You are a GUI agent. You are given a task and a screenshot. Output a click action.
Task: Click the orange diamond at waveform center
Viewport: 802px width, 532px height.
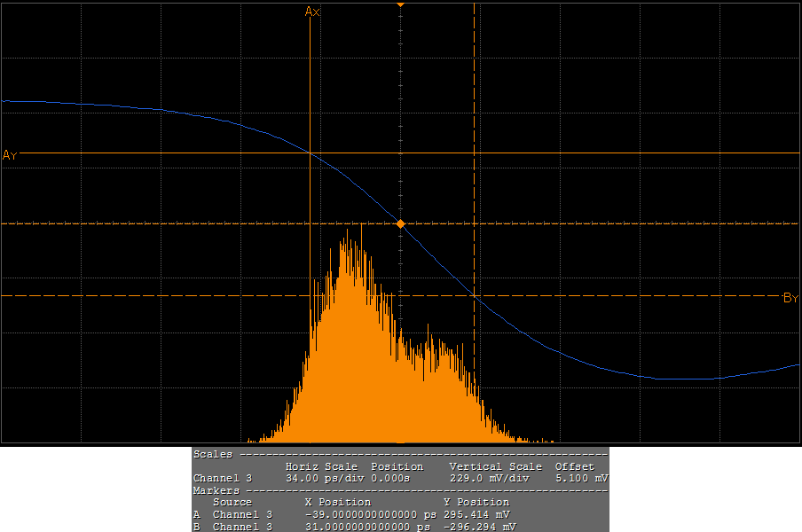point(400,224)
